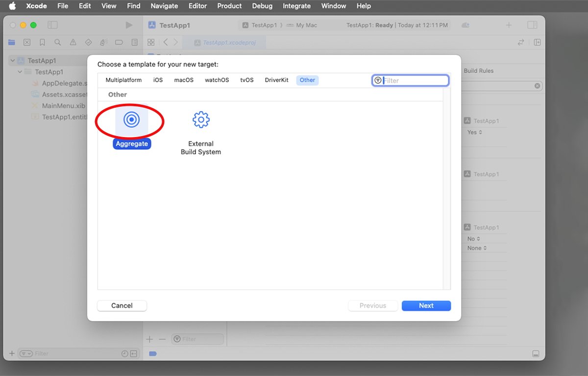Open the Report navigator
The height and width of the screenshot is (376, 588).
coord(135,42)
